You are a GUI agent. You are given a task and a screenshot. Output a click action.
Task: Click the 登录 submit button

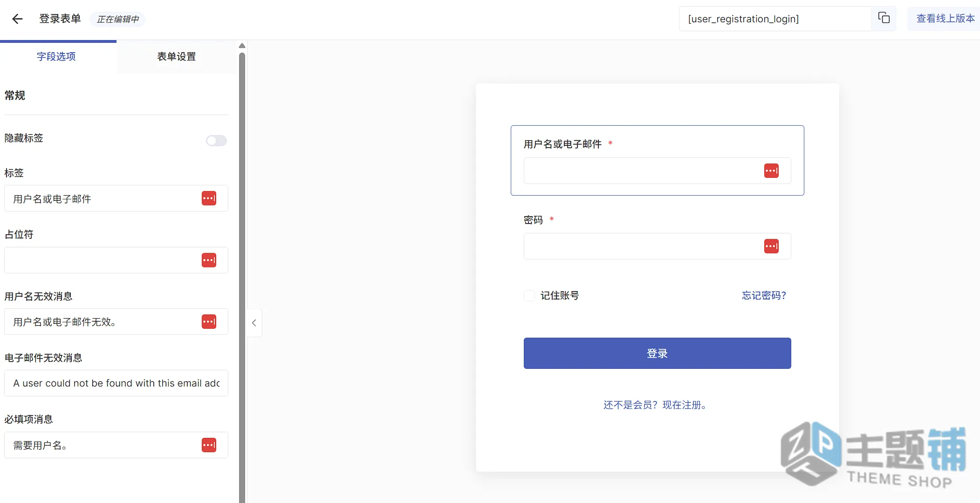[x=657, y=353]
